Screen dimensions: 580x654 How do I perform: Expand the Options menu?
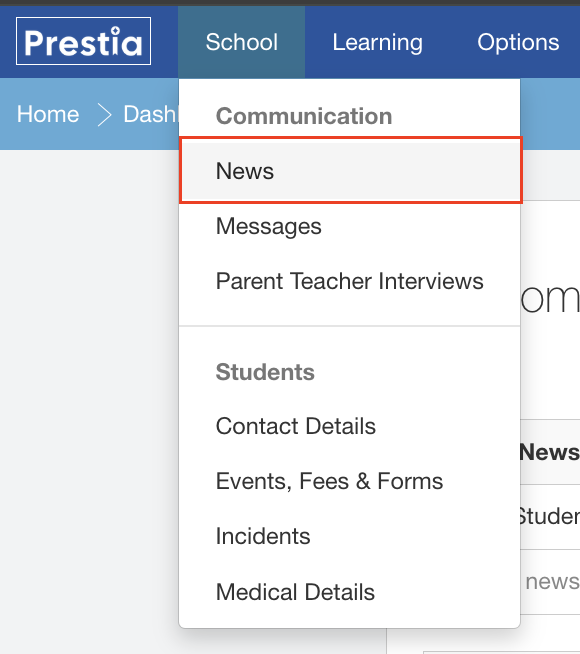click(x=518, y=42)
